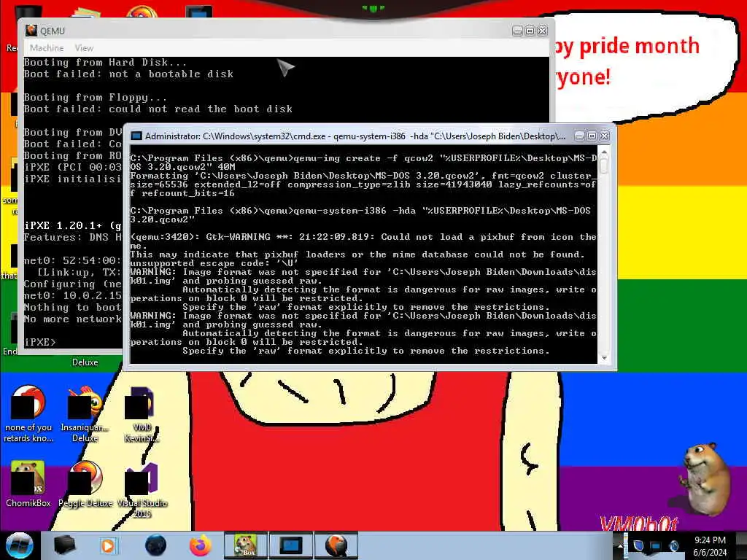The width and height of the screenshot is (747, 560).
Task: Select the Peggle Deluxe desktop shortcut
Action: (85, 483)
